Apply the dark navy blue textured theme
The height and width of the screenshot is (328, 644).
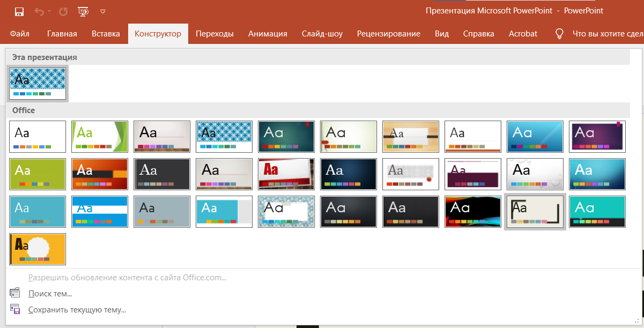pyautogui.click(x=349, y=174)
